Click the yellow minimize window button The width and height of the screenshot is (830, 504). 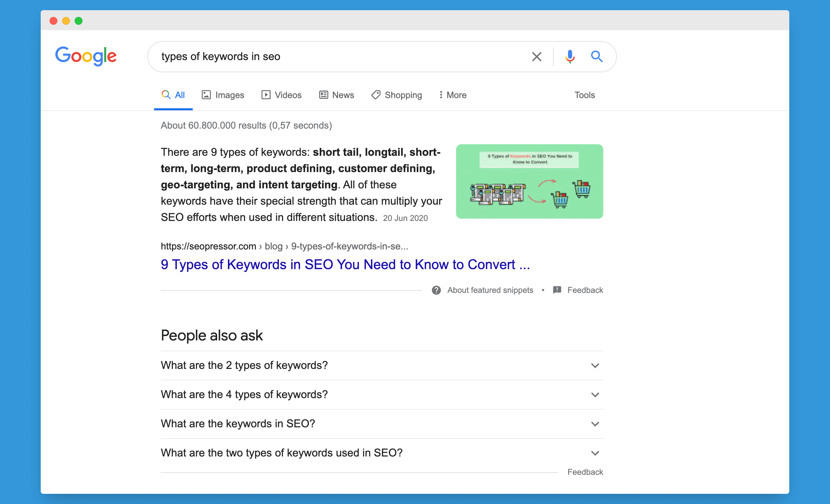click(x=66, y=21)
